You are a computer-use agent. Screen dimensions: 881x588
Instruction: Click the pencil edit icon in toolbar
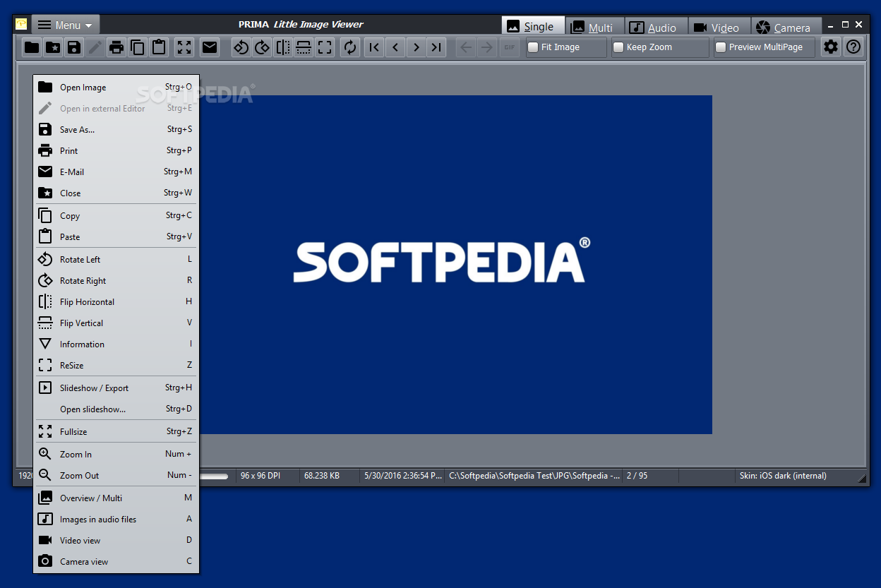point(95,47)
